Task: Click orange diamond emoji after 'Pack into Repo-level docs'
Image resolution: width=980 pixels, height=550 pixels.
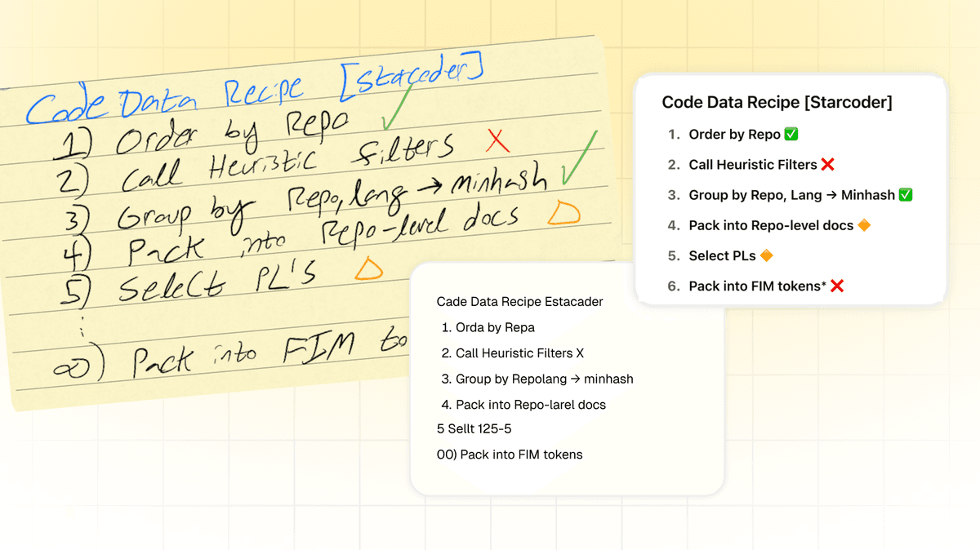Action: tap(864, 225)
